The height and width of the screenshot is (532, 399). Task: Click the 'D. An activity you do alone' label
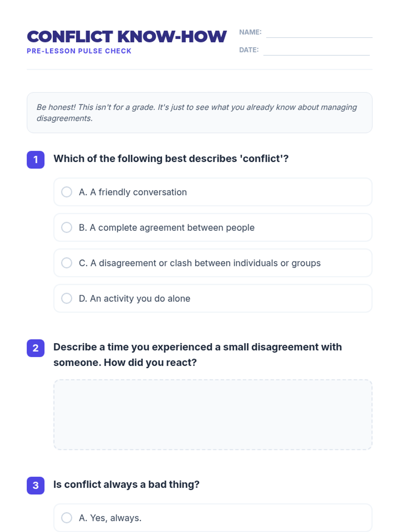coord(134,299)
